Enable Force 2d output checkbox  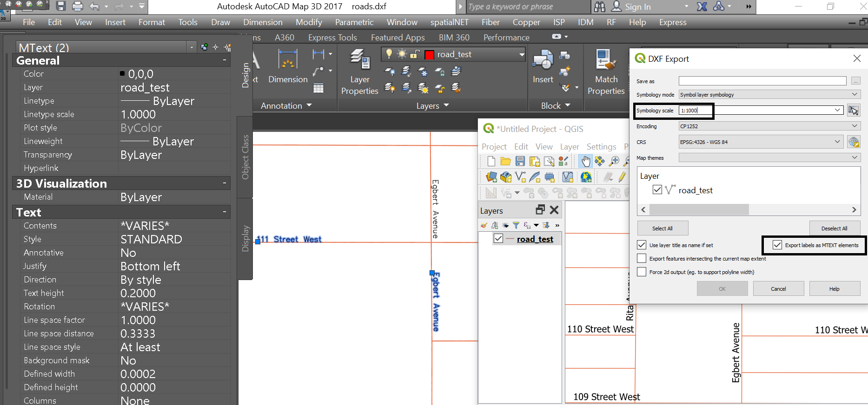click(x=642, y=272)
